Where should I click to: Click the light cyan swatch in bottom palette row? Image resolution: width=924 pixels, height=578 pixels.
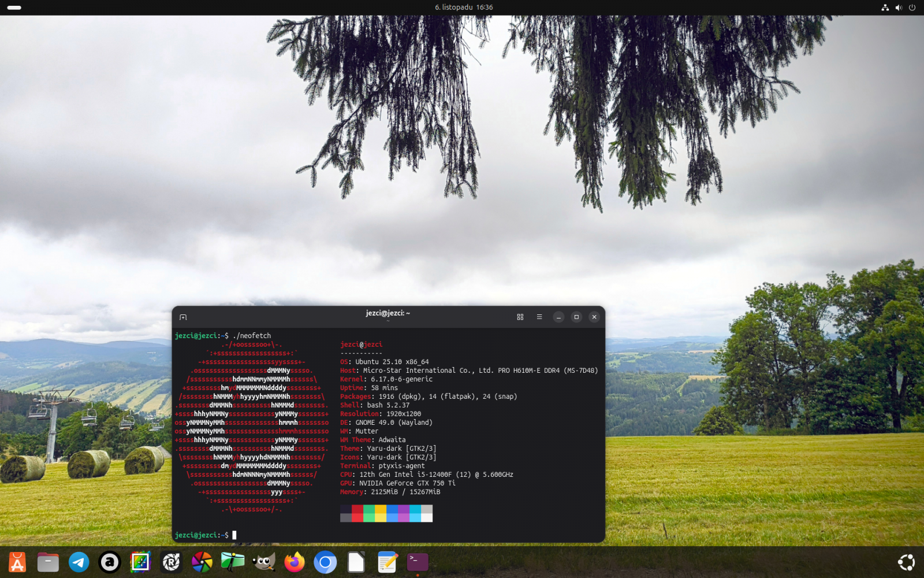pyautogui.click(x=415, y=518)
